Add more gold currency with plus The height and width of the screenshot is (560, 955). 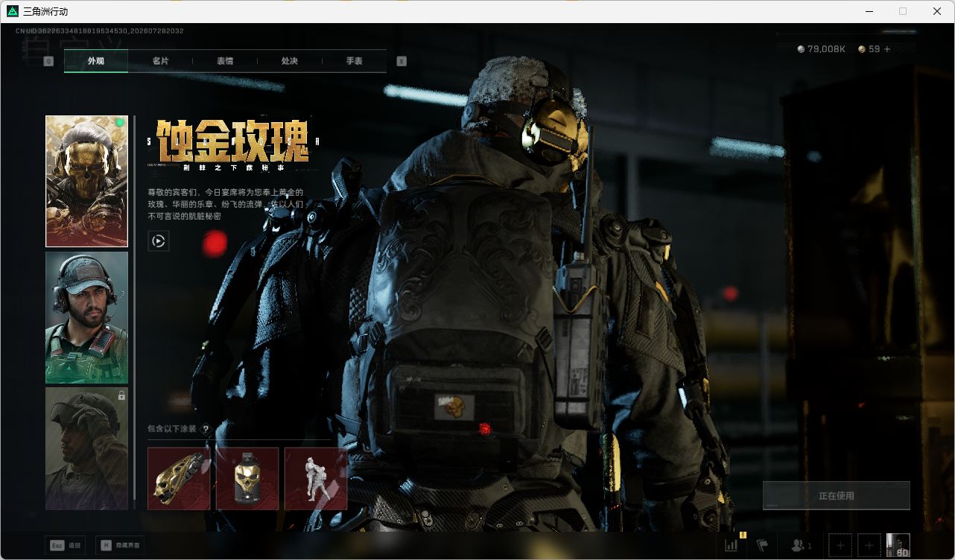(x=887, y=49)
